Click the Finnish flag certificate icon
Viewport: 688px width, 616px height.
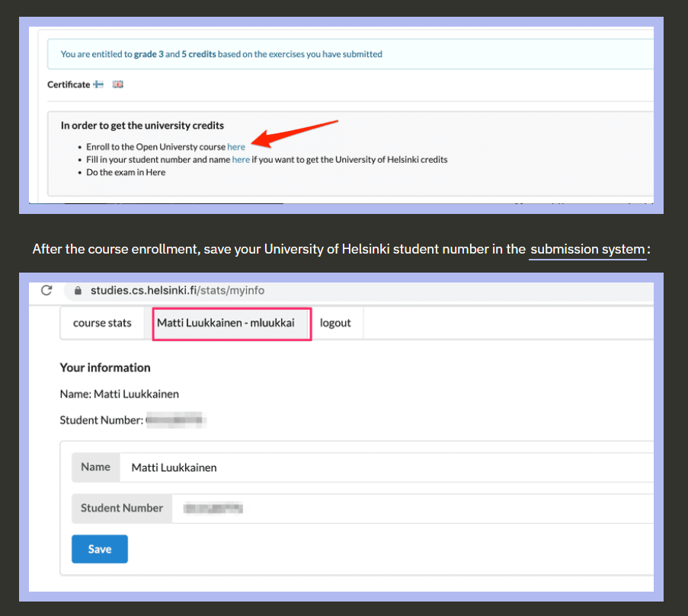coord(98,85)
